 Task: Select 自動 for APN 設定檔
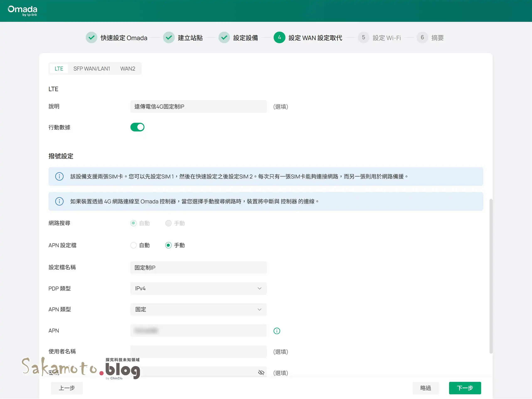pyautogui.click(x=133, y=245)
